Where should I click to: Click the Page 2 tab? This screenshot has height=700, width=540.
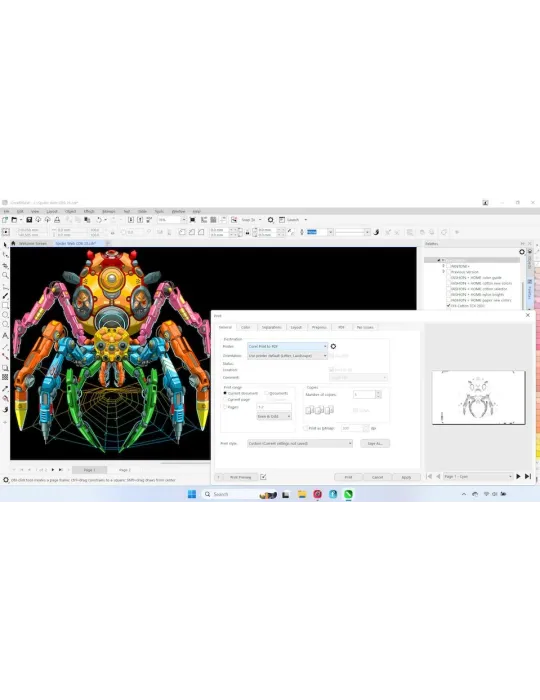point(125,470)
